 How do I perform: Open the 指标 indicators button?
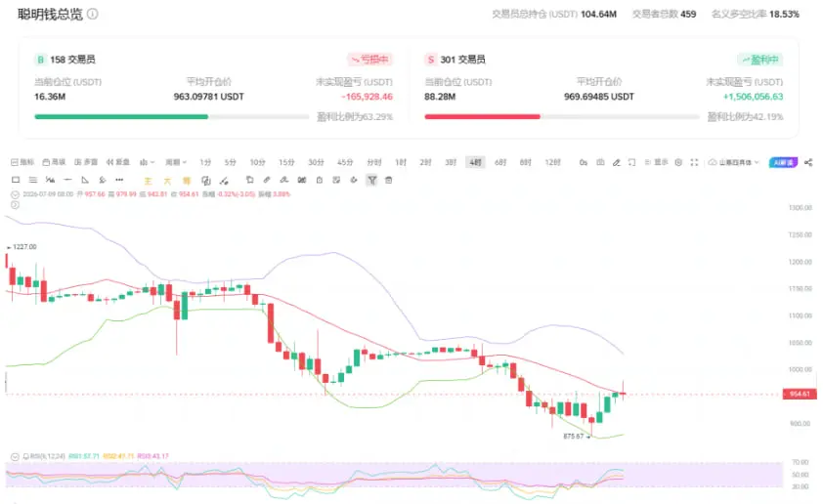22,162
